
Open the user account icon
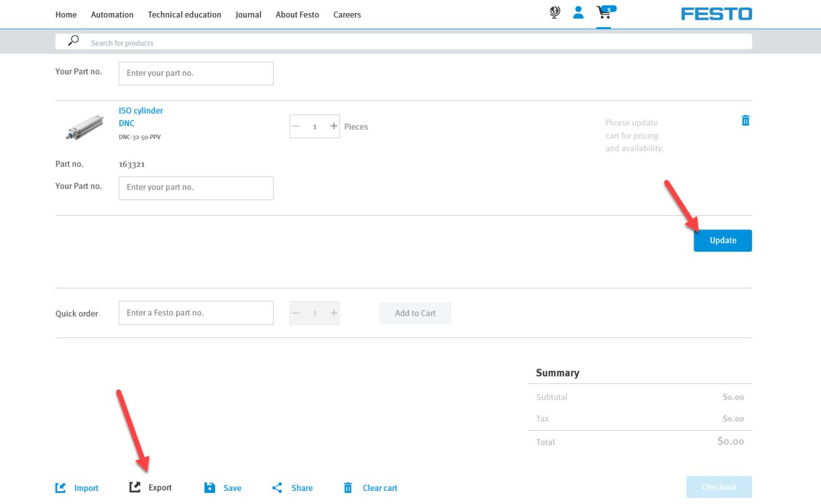[x=578, y=12]
